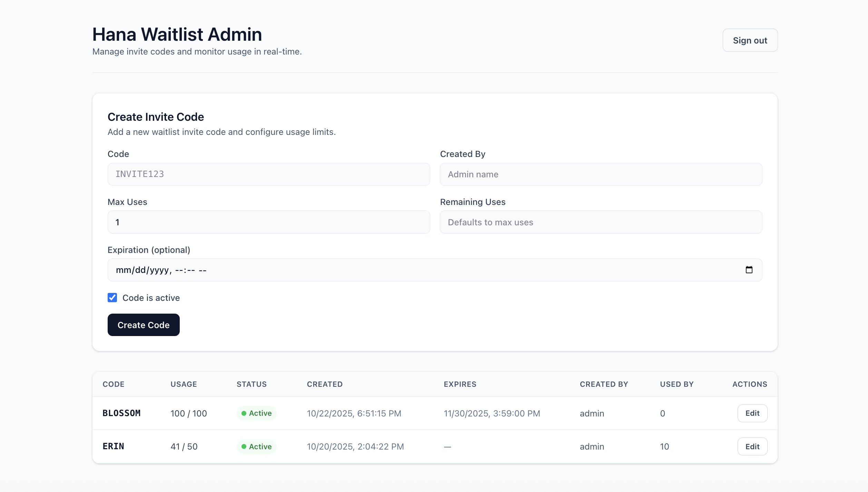Screen dimensions: 868x492
Task: Click the Remaining Uses field
Action: tap(601, 222)
